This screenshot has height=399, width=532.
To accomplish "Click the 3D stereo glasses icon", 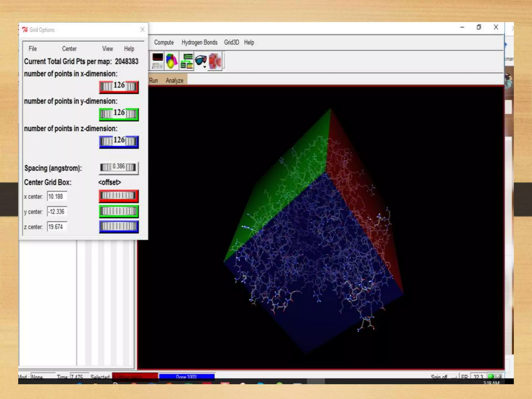I will tap(201, 60).
